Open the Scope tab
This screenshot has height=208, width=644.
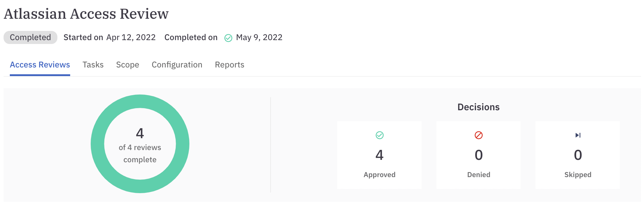pos(128,65)
